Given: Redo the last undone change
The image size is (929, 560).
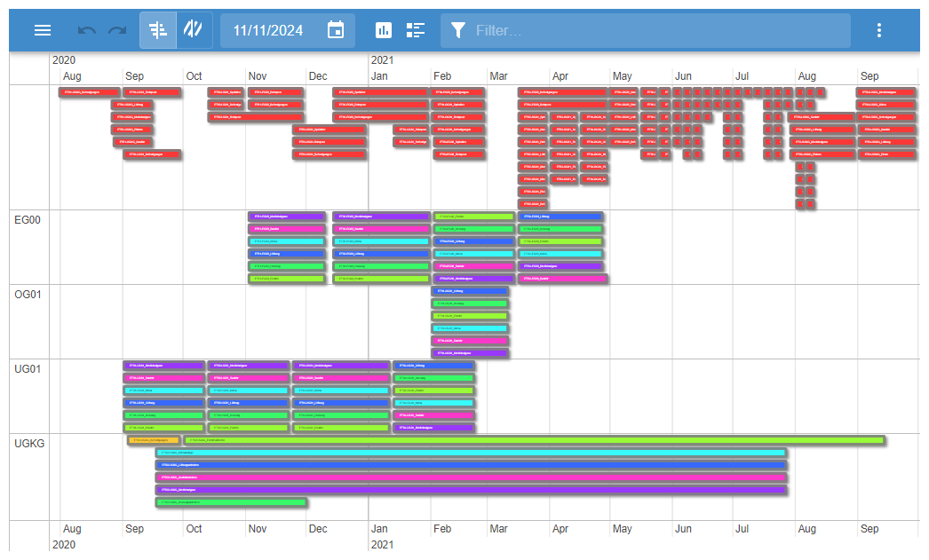Looking at the screenshot, I should point(117,30).
